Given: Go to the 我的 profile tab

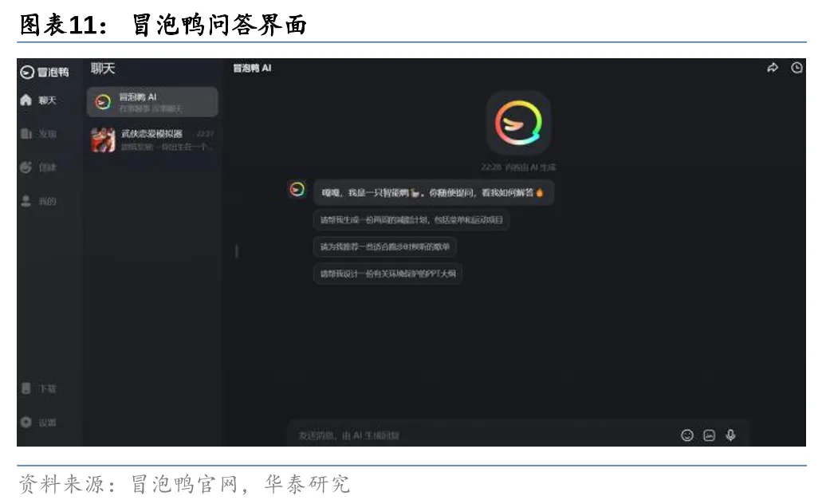Looking at the screenshot, I should pos(38,201).
